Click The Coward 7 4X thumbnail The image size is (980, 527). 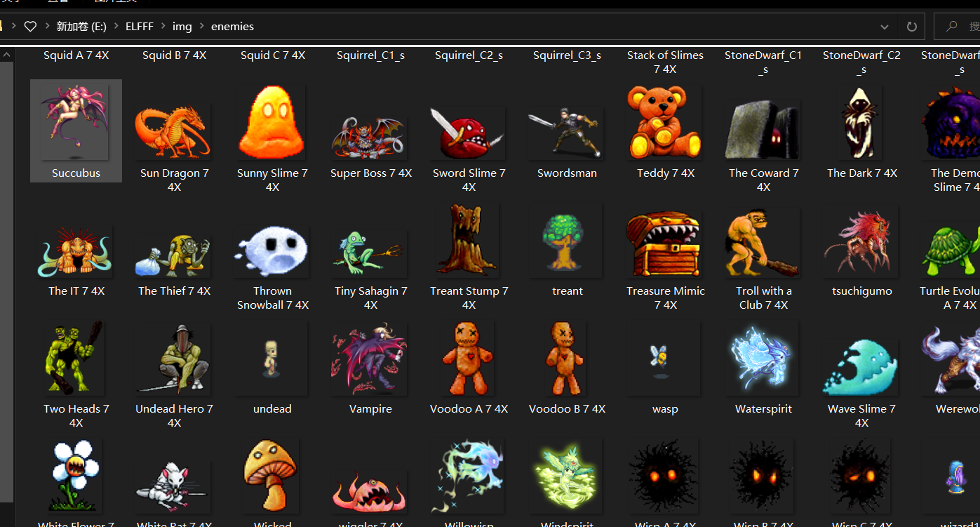[763, 131]
